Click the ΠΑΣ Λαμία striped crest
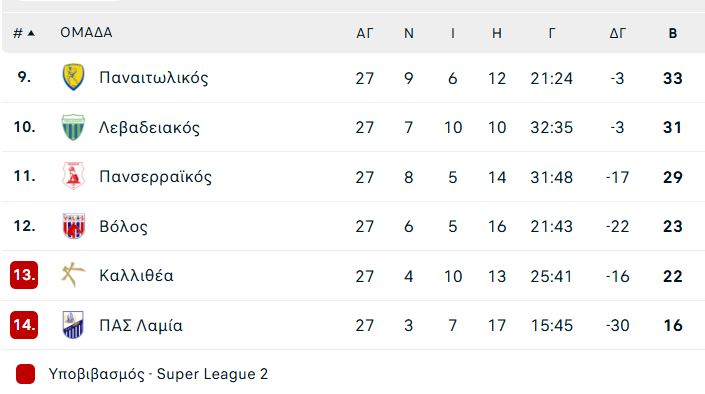The image size is (705, 394). point(73,324)
